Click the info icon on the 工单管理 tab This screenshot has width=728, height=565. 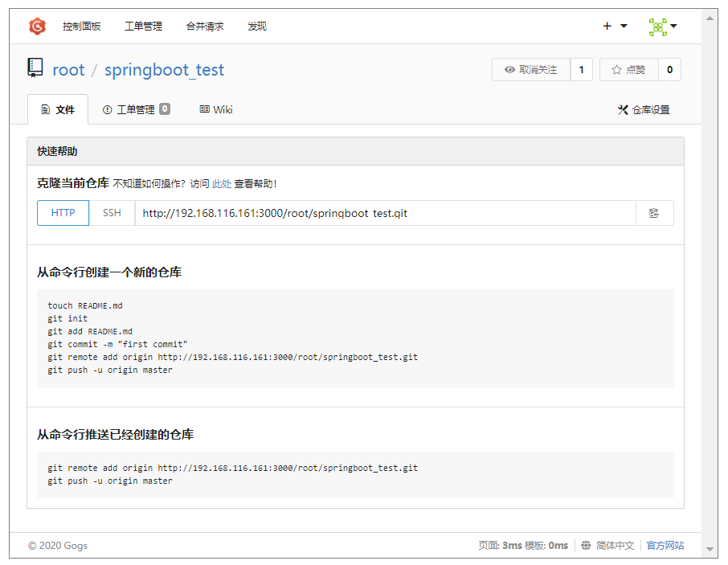pos(107,110)
